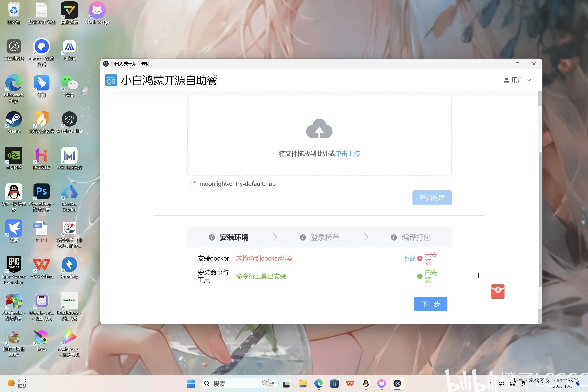Viewport: 588px width, 392px height.
Task: Click WPS Office icon in taskbar
Action: (350, 383)
